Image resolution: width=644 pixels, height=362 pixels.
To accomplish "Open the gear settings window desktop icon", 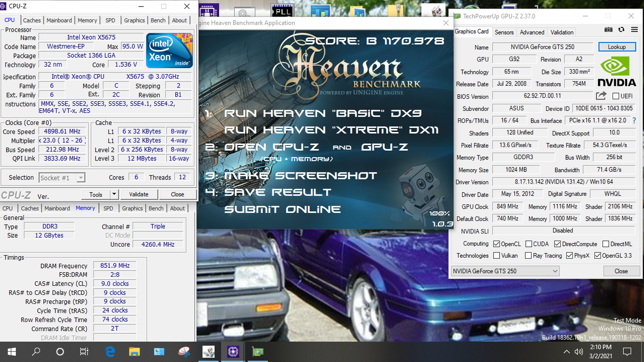I will pos(244,12).
